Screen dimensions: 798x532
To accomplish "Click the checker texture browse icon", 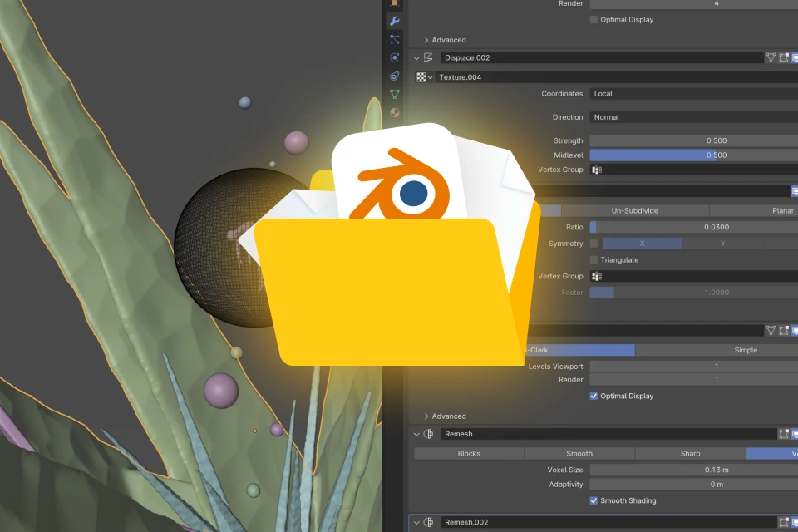I will pyautogui.click(x=421, y=77).
